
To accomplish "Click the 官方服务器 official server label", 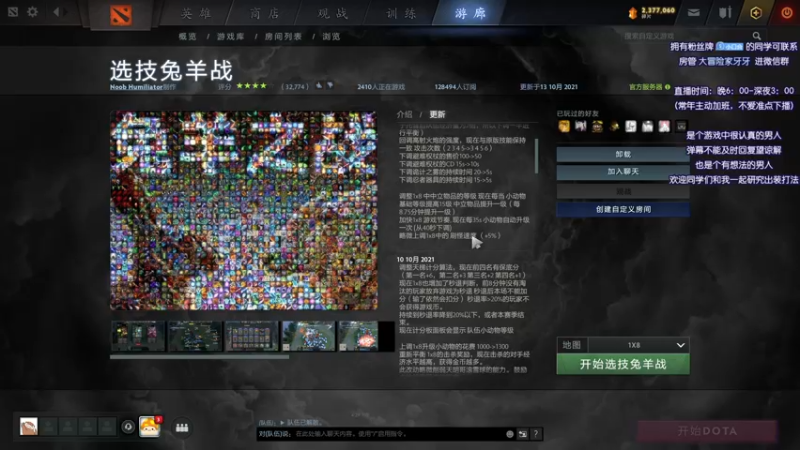I will [645, 87].
